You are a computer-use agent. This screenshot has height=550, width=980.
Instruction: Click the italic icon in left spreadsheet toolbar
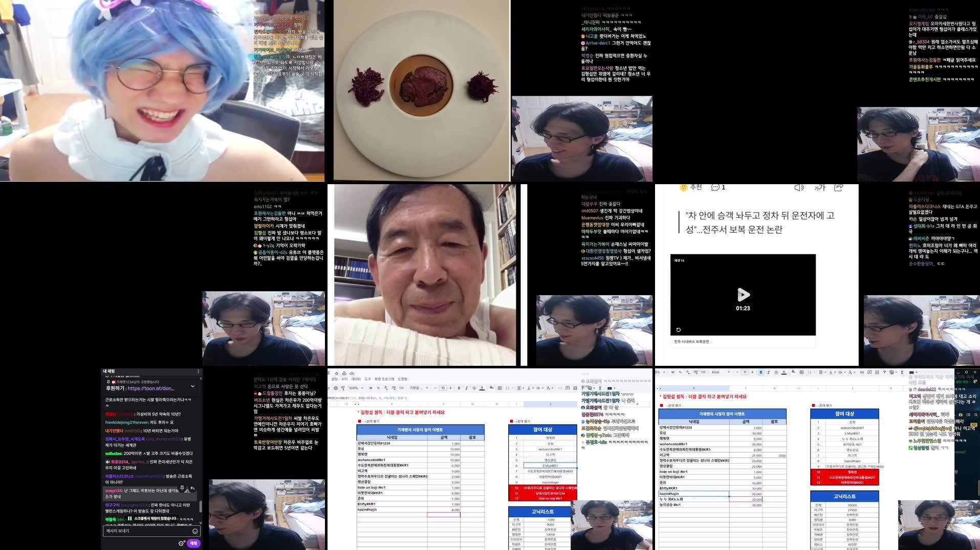click(466, 388)
